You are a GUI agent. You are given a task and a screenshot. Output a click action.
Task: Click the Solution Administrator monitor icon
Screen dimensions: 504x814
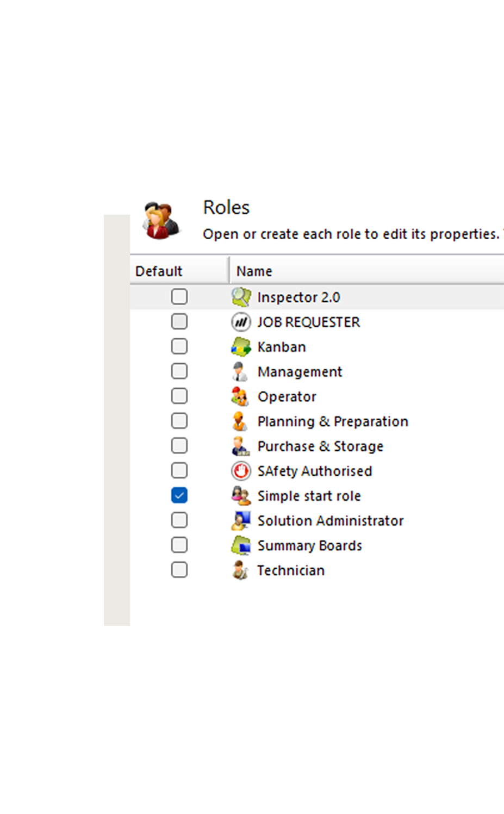coord(241,520)
